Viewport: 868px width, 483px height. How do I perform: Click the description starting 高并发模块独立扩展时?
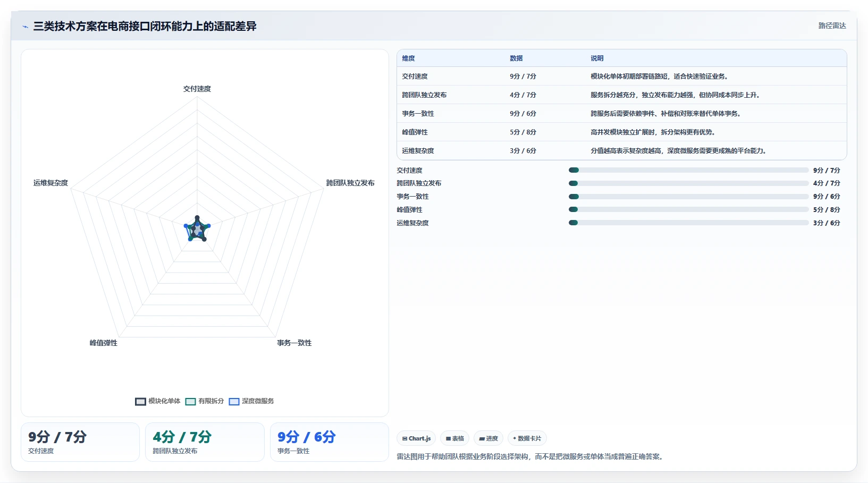click(653, 132)
